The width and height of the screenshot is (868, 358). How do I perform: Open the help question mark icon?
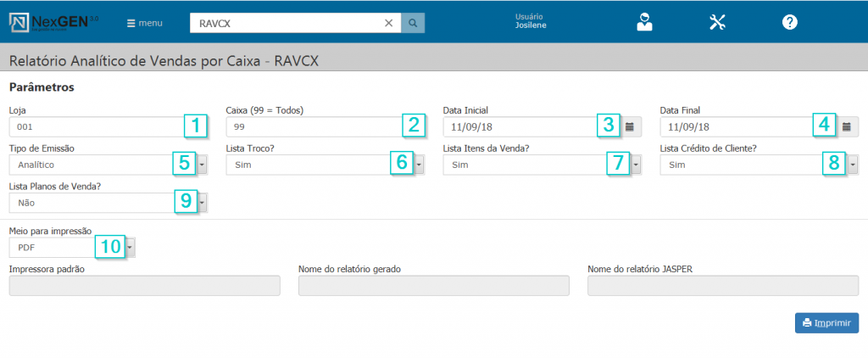790,23
